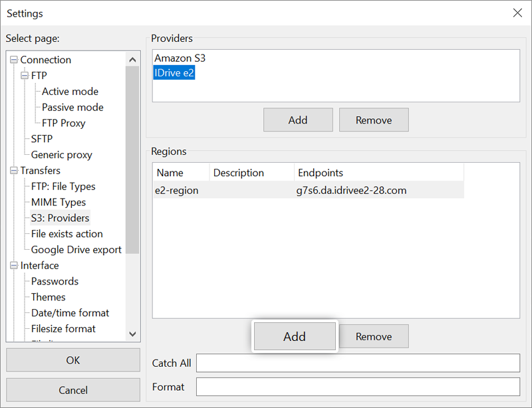
Task: Collapse the Interface tree node
Action: [x=13, y=266]
